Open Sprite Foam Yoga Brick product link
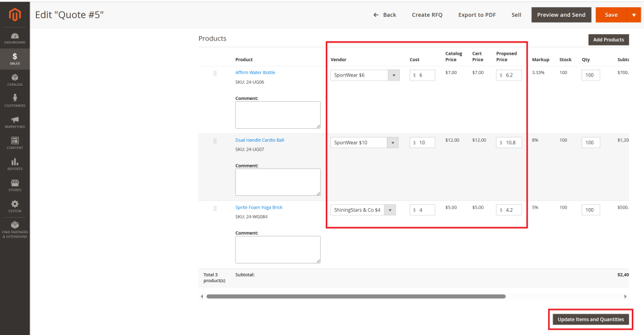644x335 pixels. pos(259,207)
